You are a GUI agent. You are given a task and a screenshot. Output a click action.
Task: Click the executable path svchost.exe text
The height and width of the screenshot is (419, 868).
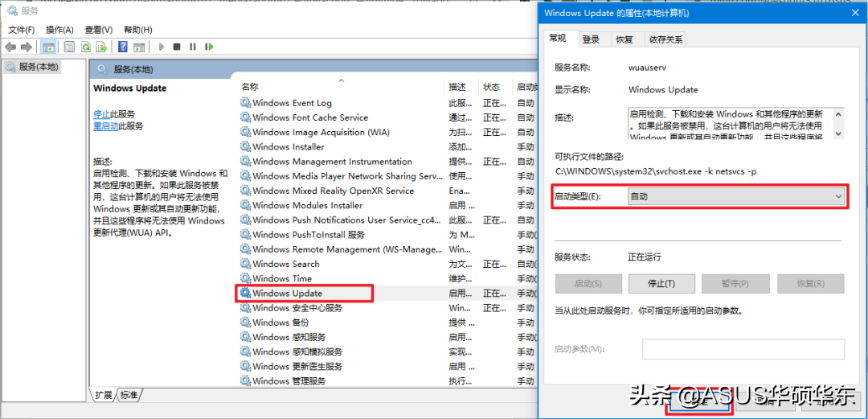click(x=656, y=171)
